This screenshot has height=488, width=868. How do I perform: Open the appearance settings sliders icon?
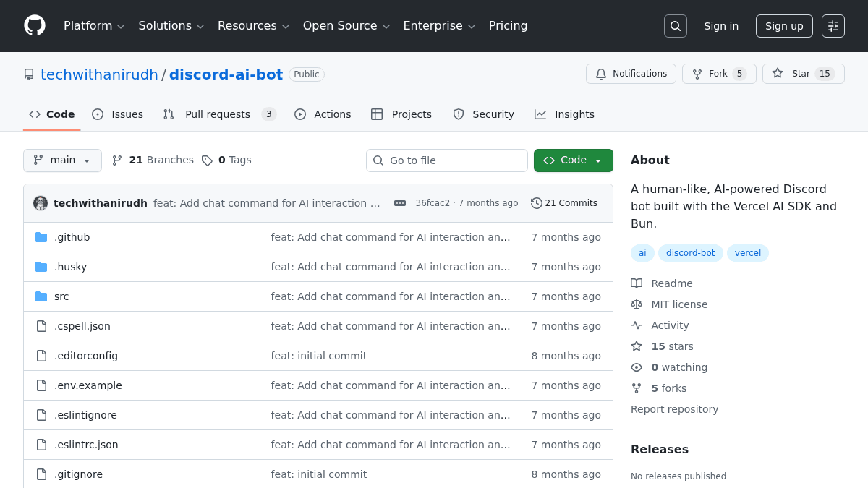[833, 26]
